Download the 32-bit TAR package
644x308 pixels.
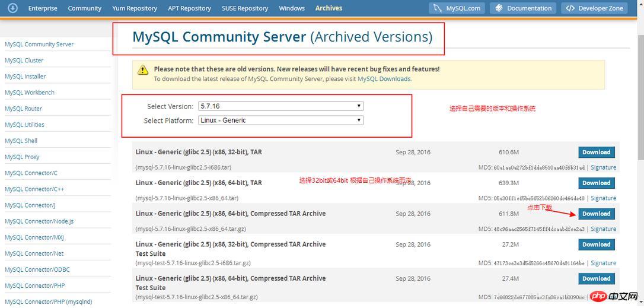click(597, 152)
